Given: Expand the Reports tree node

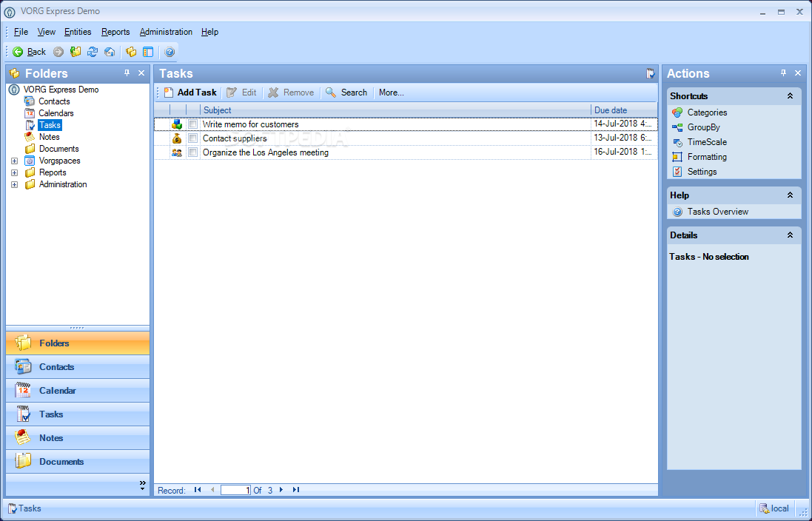Looking at the screenshot, I should (x=15, y=173).
